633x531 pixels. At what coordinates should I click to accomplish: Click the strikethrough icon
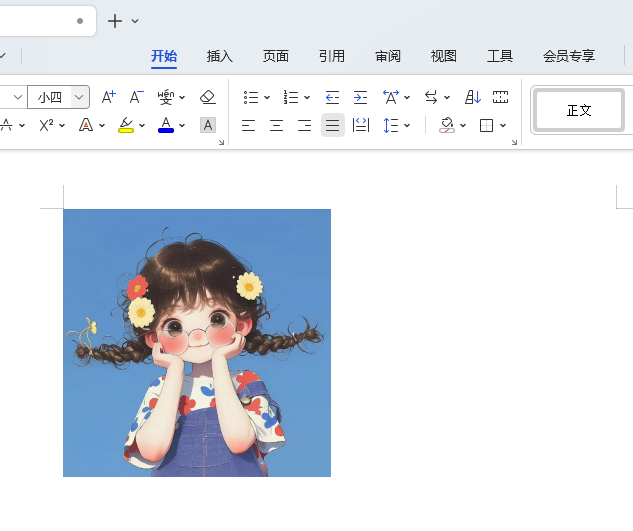(6, 125)
